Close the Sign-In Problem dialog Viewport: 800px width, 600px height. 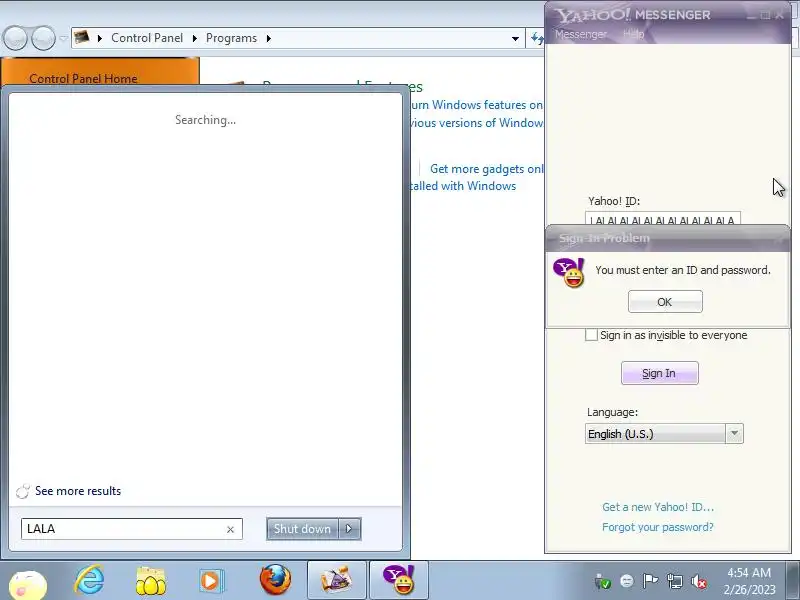pyautogui.click(x=780, y=238)
